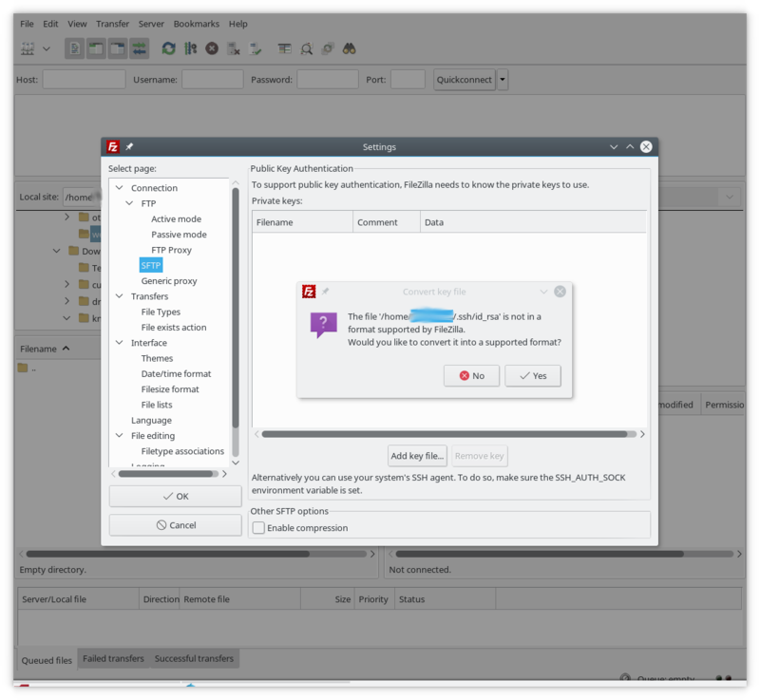Image resolution: width=760 pixels, height=700 pixels.
Task: Open the Bookmarks menu
Action: (197, 24)
